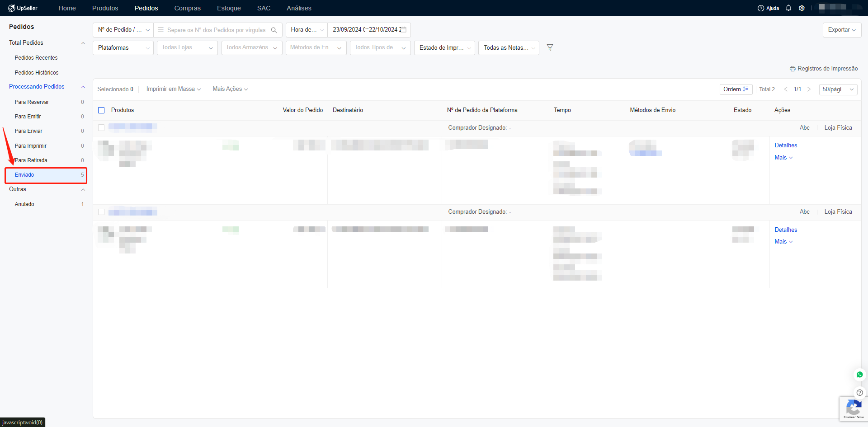The width and height of the screenshot is (868, 427).
Task: Click the search magnifier icon
Action: pos(274,30)
